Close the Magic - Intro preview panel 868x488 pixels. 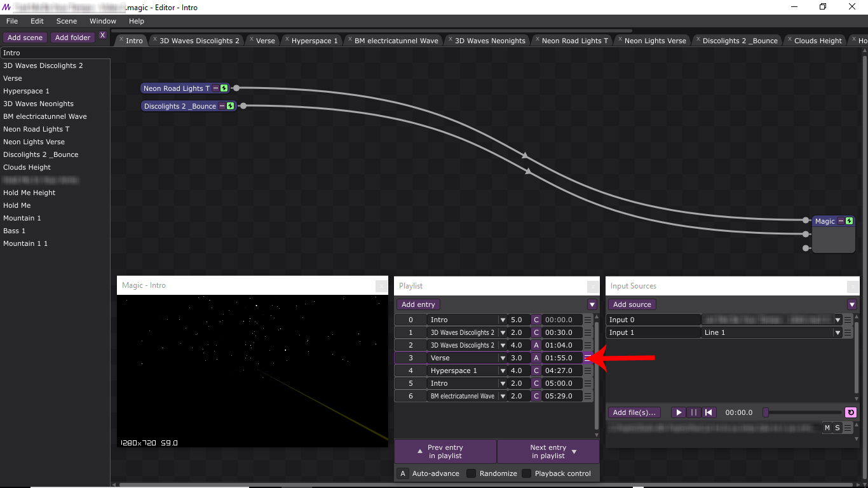click(381, 286)
